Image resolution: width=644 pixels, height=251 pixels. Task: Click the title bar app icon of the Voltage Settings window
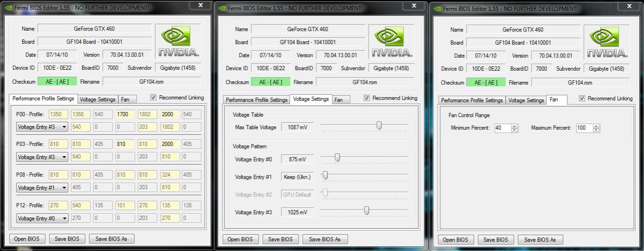221,8
